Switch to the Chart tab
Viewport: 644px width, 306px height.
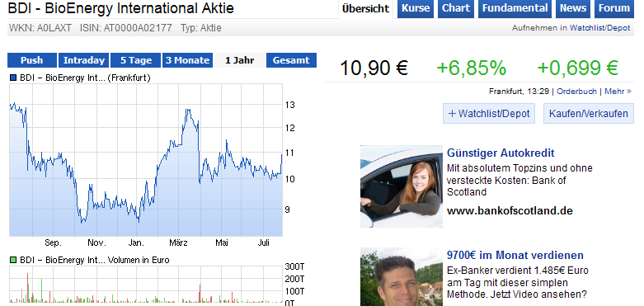point(455,8)
